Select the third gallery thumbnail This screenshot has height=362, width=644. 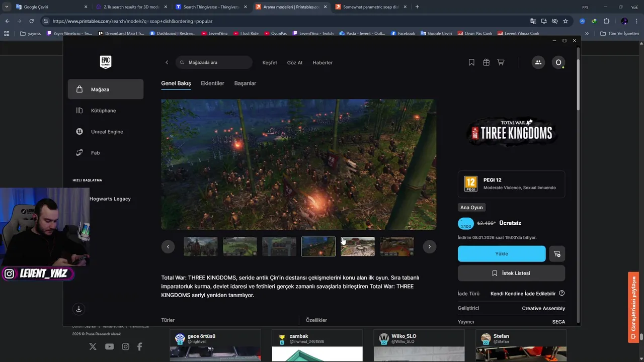pos(279,246)
